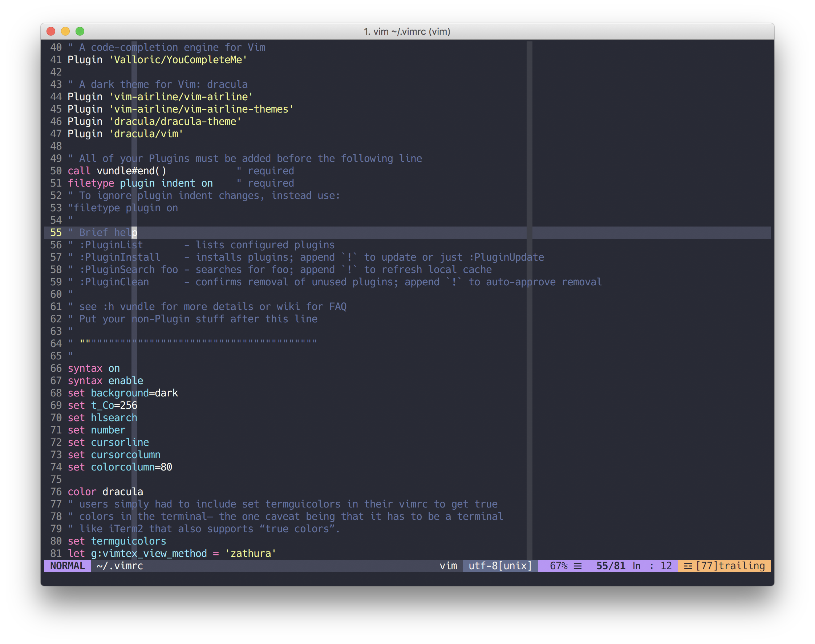This screenshot has height=644, width=815.
Task: Click the Plugin 'Valloric/YouCompleteMe' entry
Action: point(157,60)
